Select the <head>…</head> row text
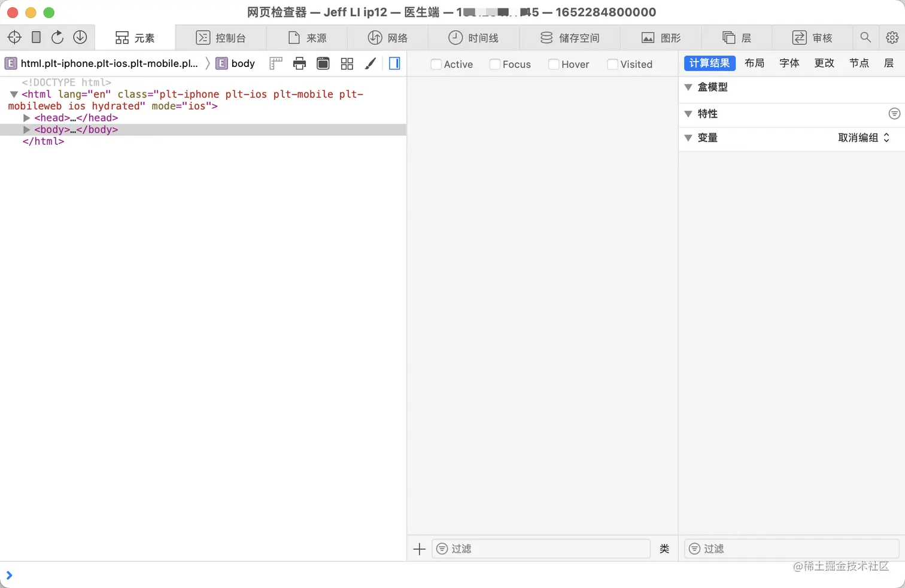 pyautogui.click(x=76, y=118)
